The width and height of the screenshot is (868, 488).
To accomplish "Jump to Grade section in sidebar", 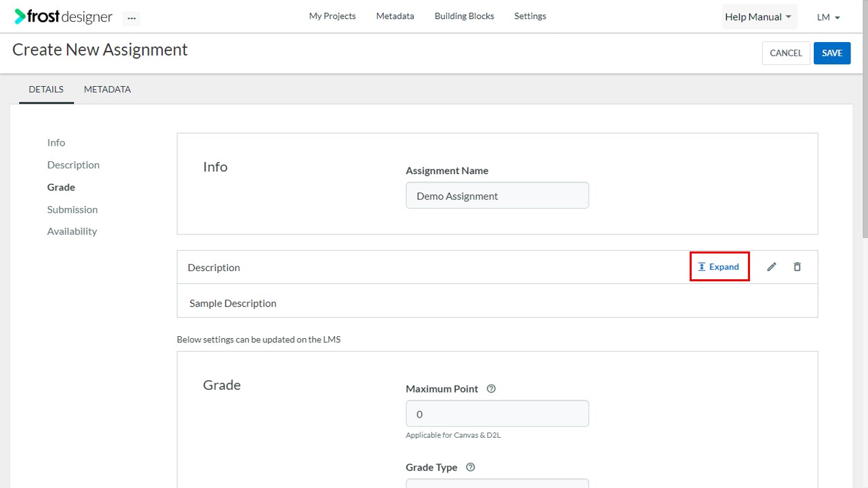I will tap(61, 187).
